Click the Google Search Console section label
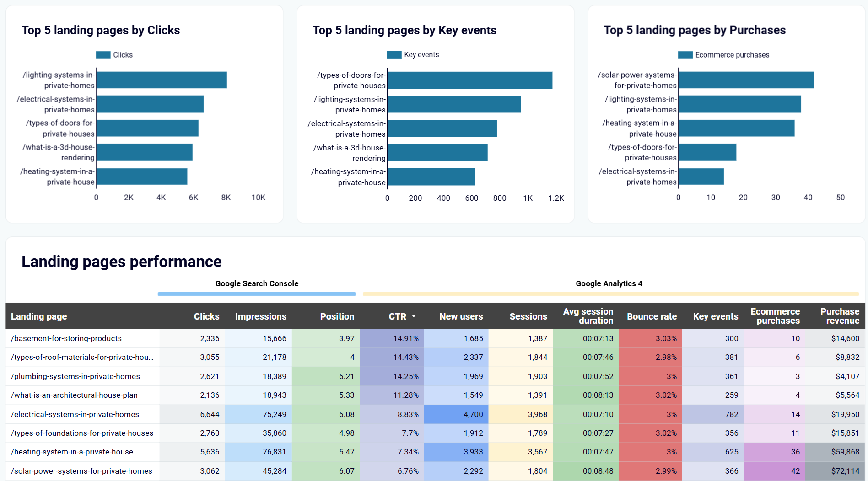 pyautogui.click(x=256, y=283)
